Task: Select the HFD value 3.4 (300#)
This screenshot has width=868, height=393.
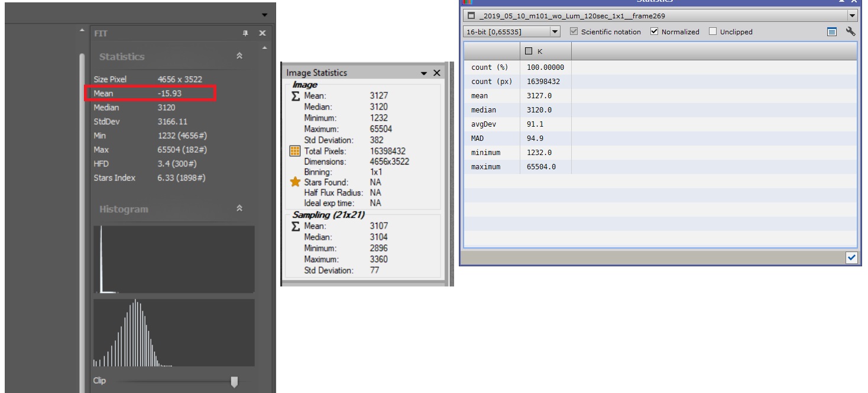Action: coord(177,164)
